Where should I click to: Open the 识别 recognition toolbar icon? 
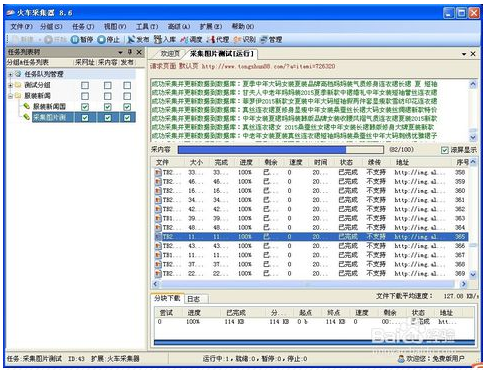point(237,40)
